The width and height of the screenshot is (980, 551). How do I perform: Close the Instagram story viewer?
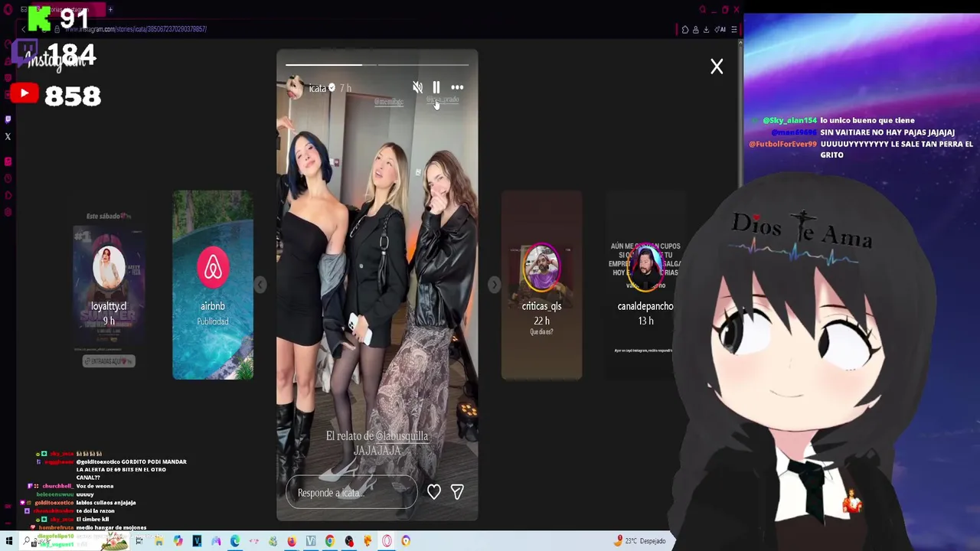coord(717,67)
